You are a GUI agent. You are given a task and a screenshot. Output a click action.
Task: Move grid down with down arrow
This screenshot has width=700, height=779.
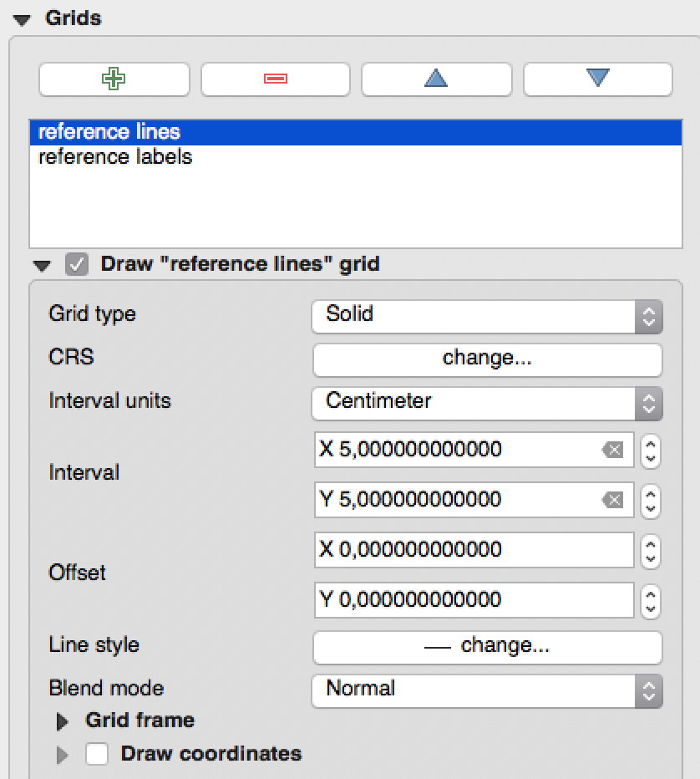[597, 79]
